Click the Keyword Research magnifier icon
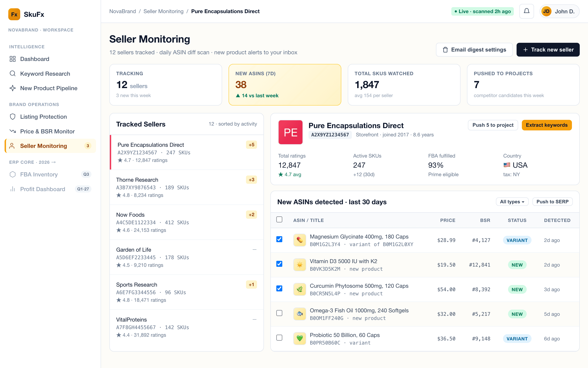The image size is (588, 368). (x=13, y=74)
